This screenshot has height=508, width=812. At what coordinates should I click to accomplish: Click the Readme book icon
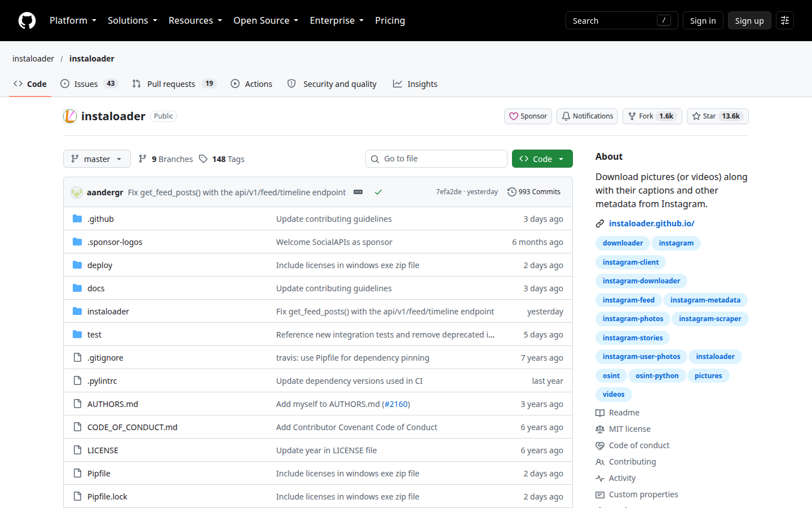pos(600,413)
